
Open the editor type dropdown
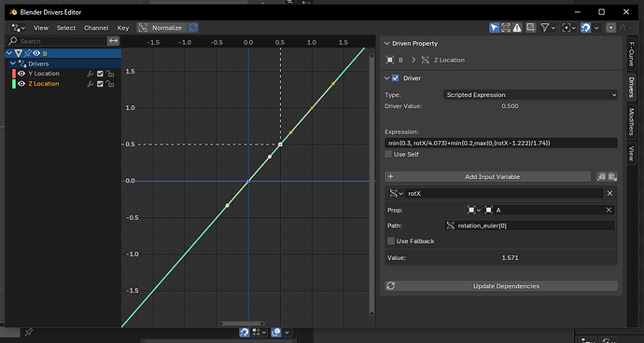click(18, 28)
